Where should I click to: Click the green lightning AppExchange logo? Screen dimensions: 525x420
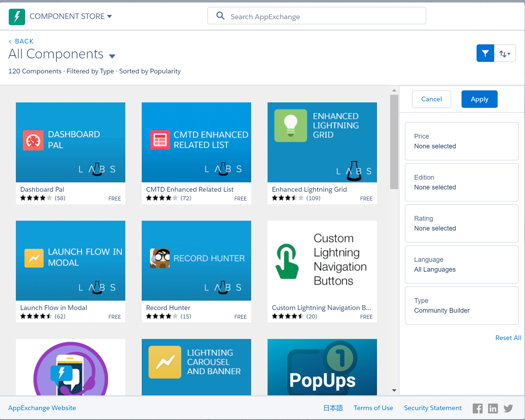(x=17, y=16)
